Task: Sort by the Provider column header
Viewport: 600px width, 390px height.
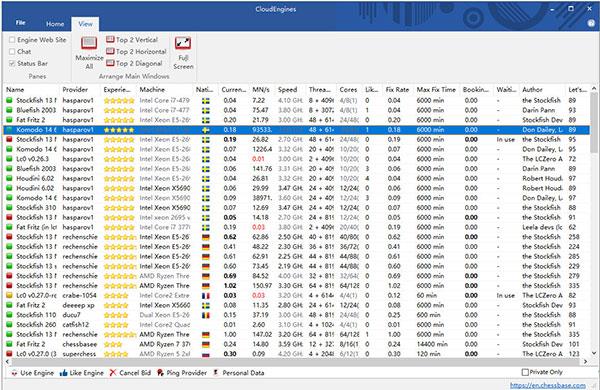Action: tap(80, 90)
